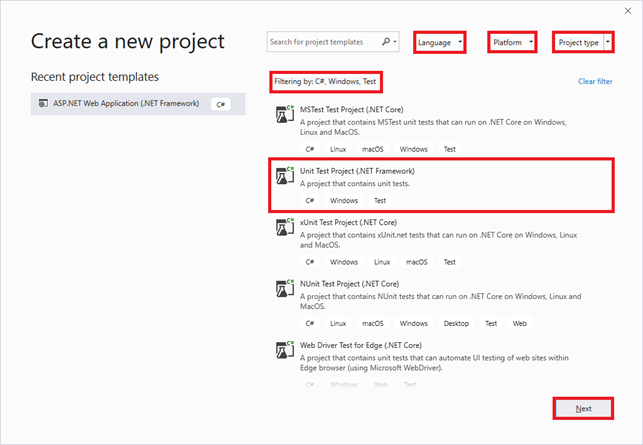The width and height of the screenshot is (643, 445).
Task: Open the Project type filter dropdown
Action: tap(583, 42)
